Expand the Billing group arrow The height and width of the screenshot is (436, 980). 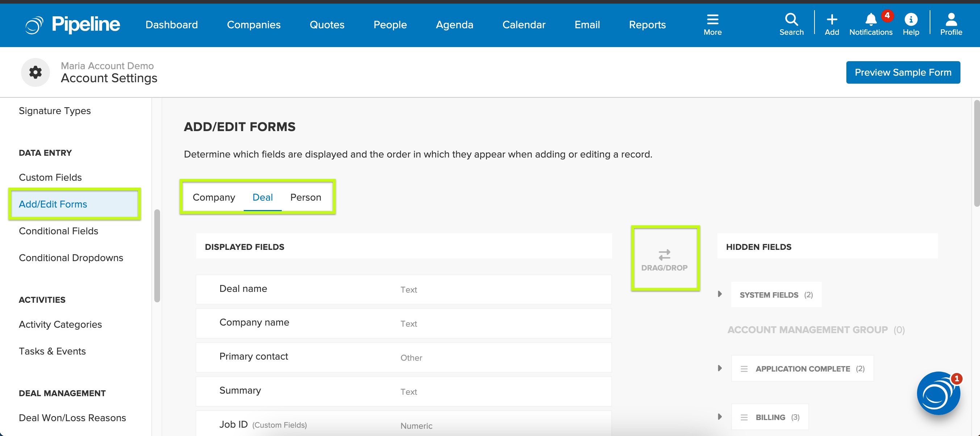(x=719, y=417)
